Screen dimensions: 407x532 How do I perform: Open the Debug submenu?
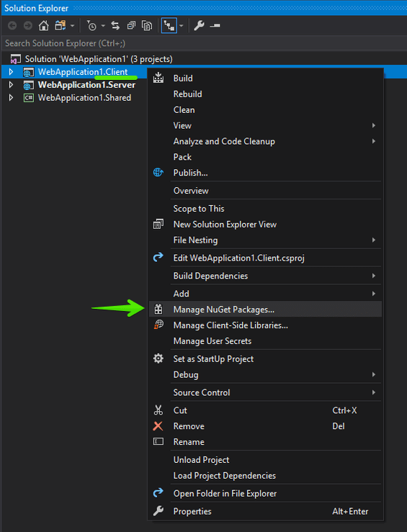pyautogui.click(x=265, y=374)
